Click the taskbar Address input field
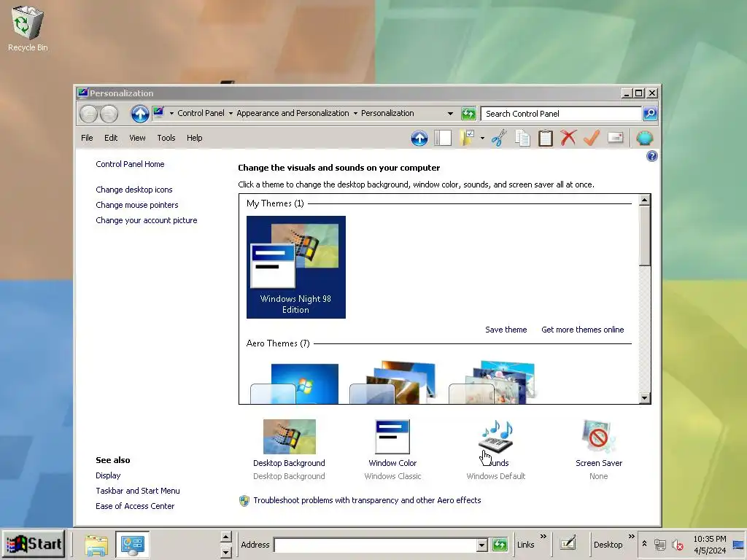 [x=376, y=545]
